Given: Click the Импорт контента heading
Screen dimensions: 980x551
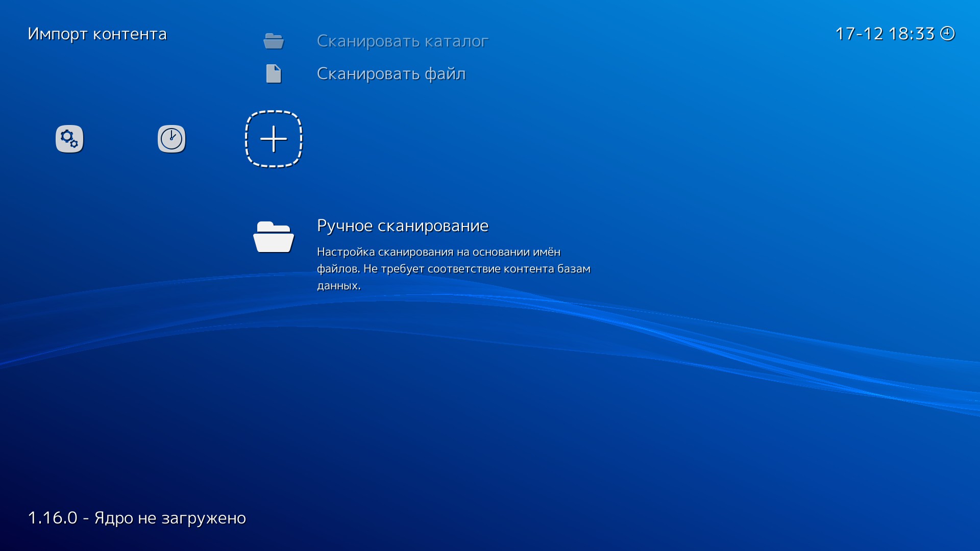Looking at the screenshot, I should (x=97, y=34).
